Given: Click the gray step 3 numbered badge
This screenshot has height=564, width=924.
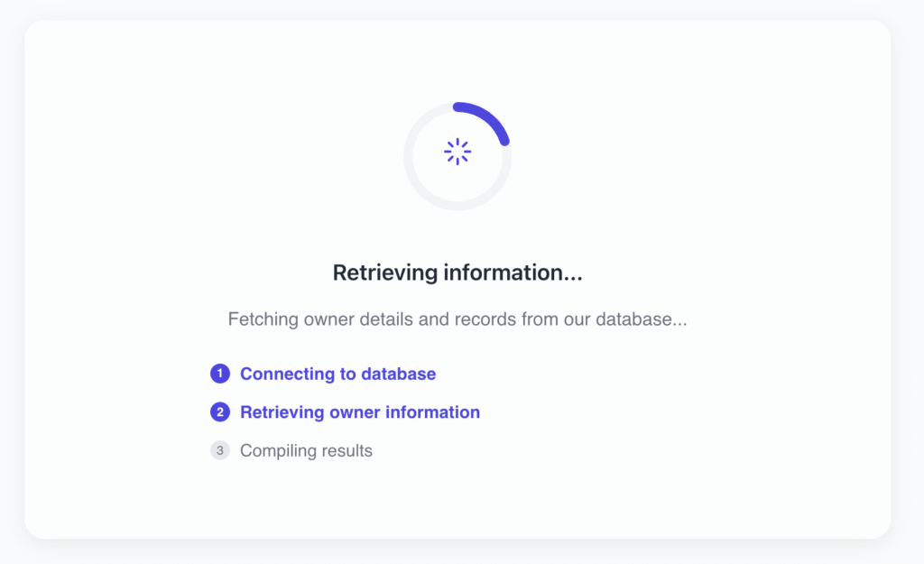Looking at the screenshot, I should point(220,450).
